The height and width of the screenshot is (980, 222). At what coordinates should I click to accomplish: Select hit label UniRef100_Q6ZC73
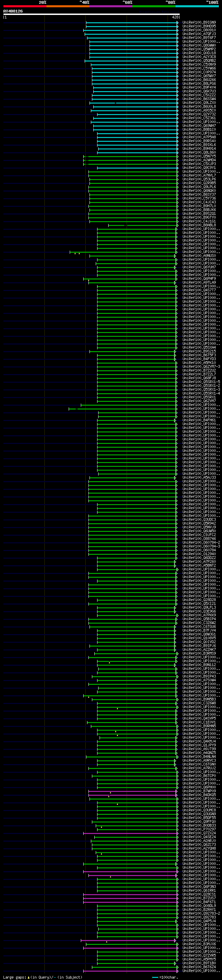point(199,844)
